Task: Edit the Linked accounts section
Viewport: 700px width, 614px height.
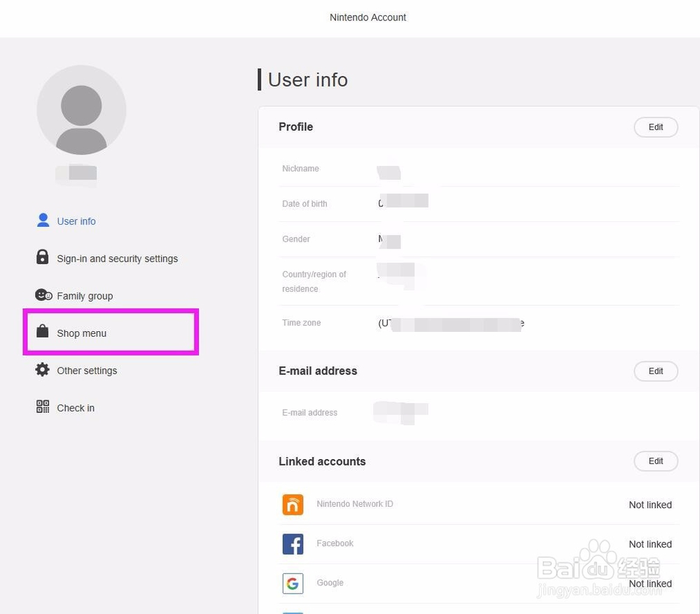Action: click(x=656, y=461)
